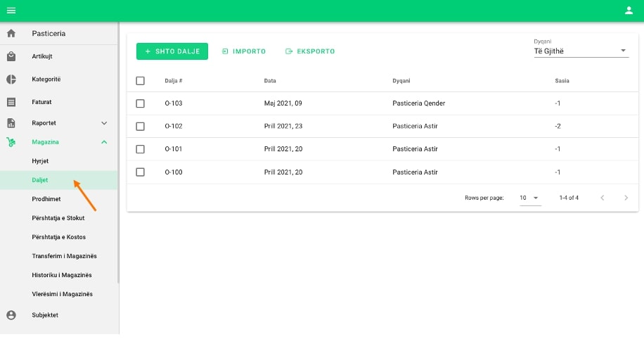
Task: Click the Pasticeria home icon
Action: [11, 34]
